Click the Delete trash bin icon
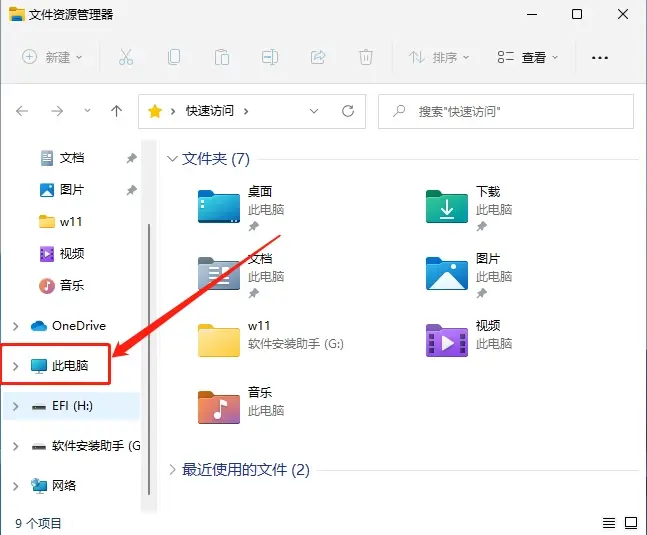 click(x=366, y=57)
